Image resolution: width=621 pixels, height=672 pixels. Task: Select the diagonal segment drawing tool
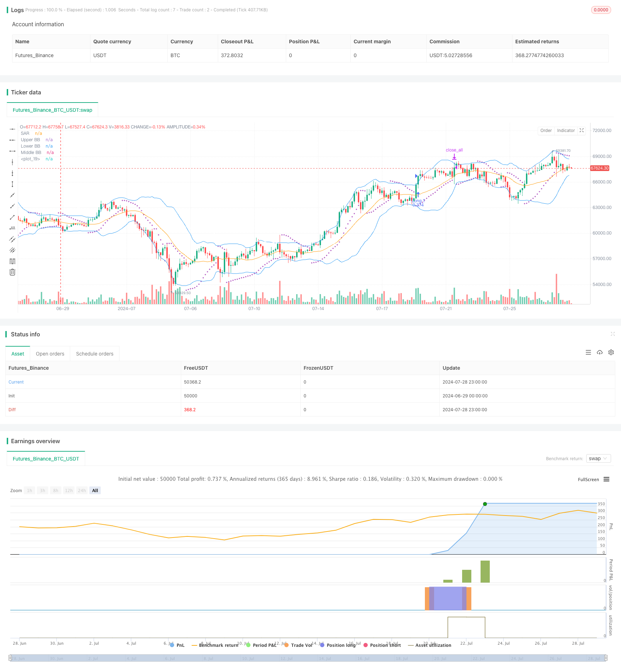click(x=12, y=217)
